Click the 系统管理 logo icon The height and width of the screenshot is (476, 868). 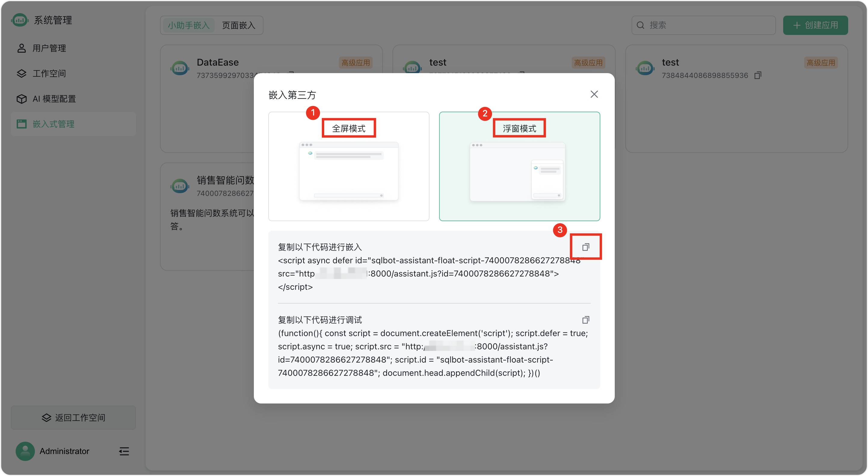click(x=20, y=20)
